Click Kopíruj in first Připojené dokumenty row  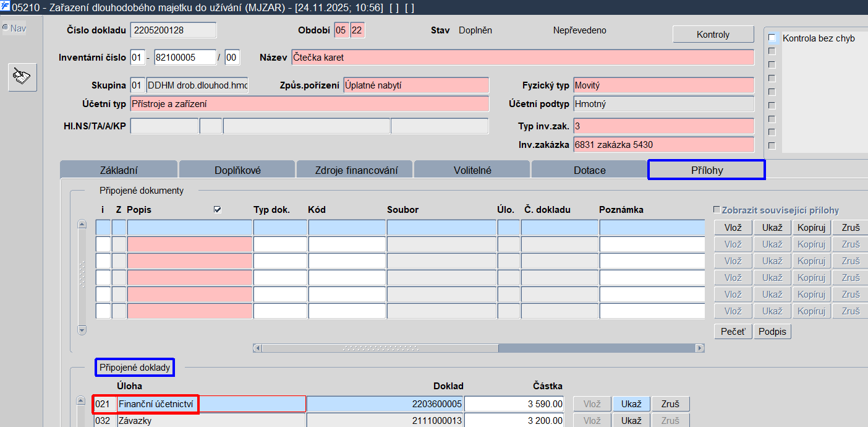(812, 228)
